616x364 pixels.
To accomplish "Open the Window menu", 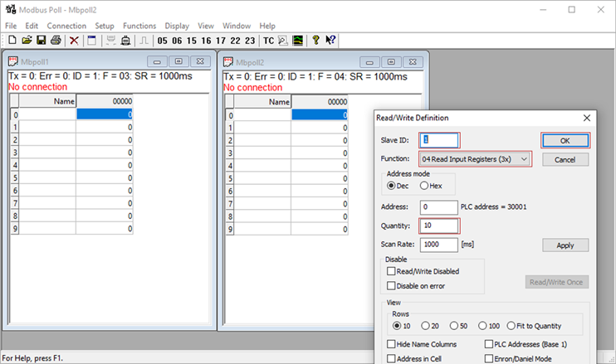I will [x=237, y=26].
